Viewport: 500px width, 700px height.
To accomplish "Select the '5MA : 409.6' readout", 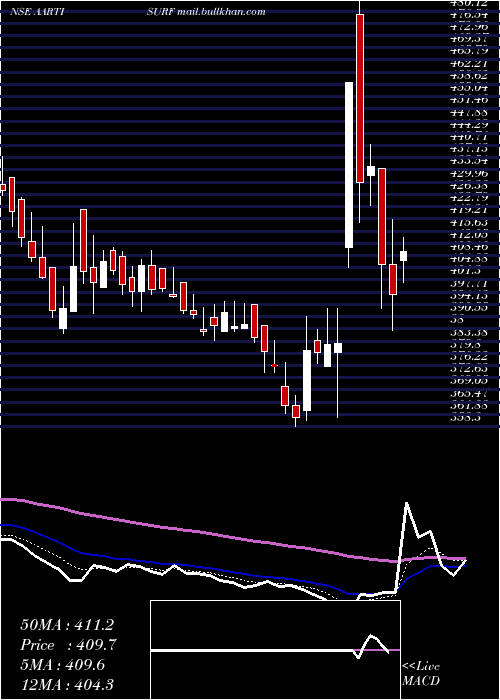I will (63, 665).
